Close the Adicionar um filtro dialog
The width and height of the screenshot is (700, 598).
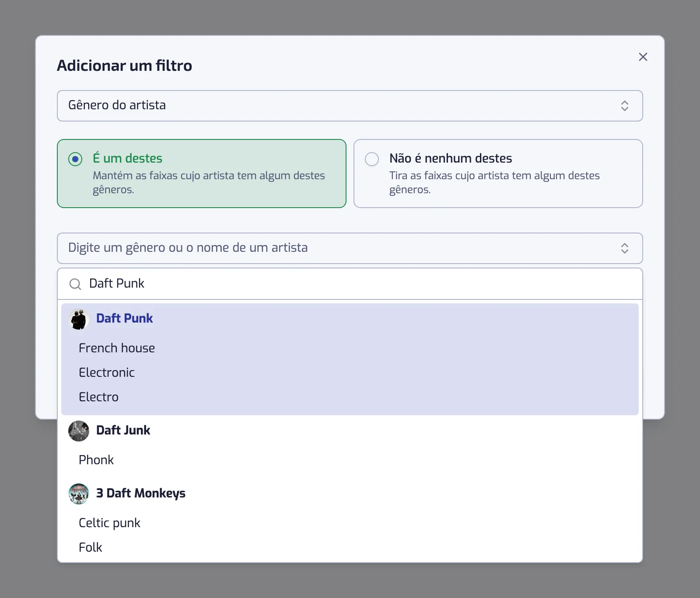[x=643, y=57]
